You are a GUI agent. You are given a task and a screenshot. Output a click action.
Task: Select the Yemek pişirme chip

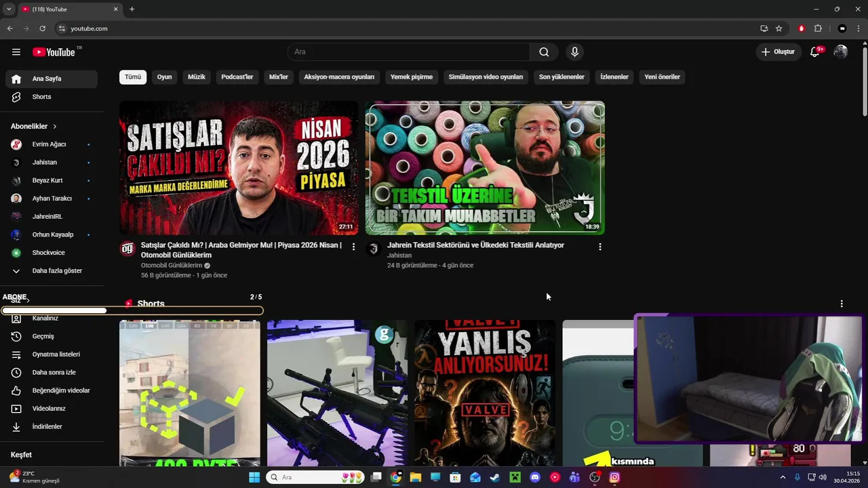coord(412,77)
